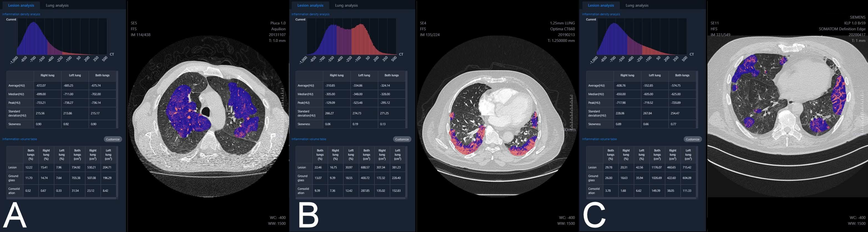Image resolution: width=868 pixels, height=232 pixels.
Task: Select the Lesion analysis tab in panel C
Action: [x=601, y=5]
